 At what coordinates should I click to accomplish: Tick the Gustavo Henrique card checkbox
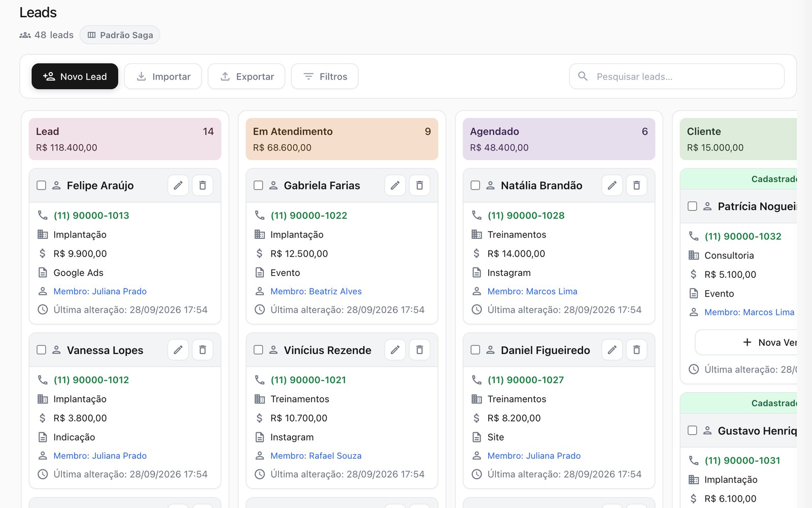pyautogui.click(x=692, y=431)
